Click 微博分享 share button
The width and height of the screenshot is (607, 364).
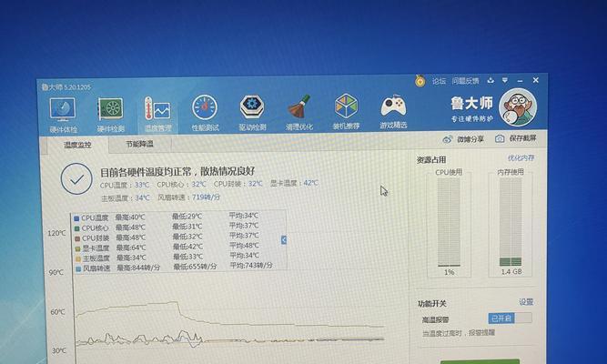click(x=463, y=139)
